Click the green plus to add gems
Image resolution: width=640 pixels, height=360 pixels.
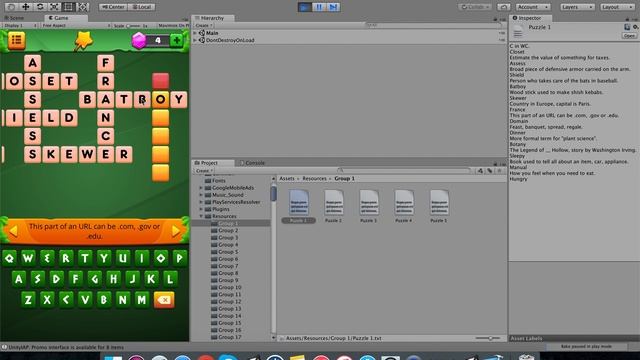[x=176, y=40]
